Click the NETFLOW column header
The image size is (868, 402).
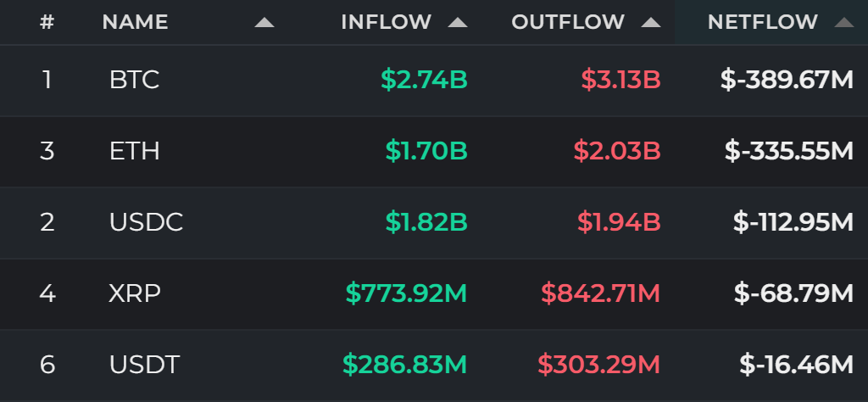763,22
